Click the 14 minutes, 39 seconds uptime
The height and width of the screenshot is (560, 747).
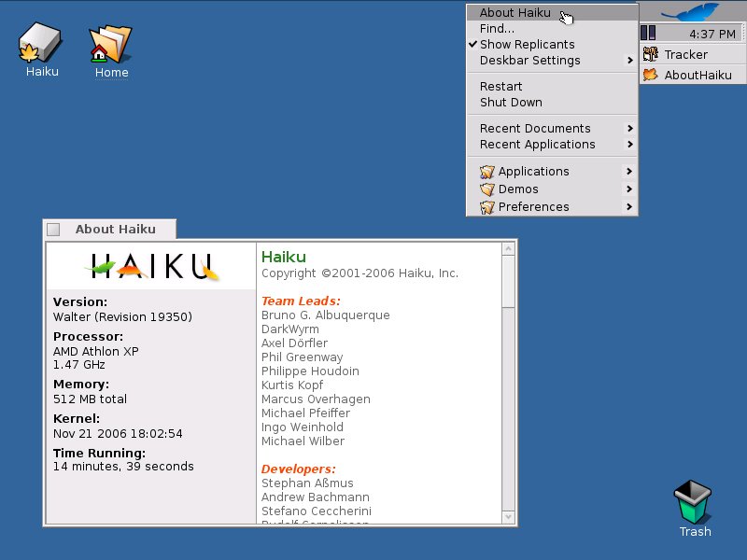point(123,466)
